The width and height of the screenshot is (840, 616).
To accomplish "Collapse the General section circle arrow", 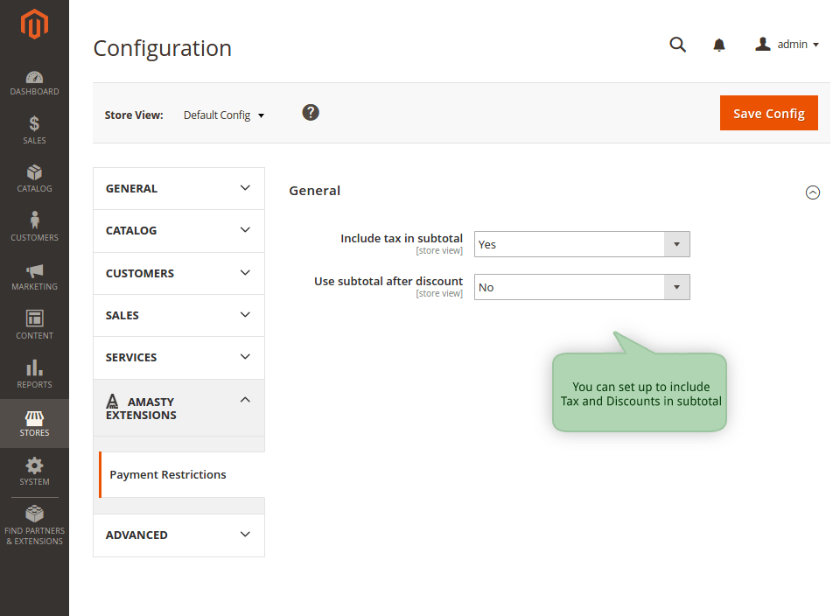I will pos(813,192).
